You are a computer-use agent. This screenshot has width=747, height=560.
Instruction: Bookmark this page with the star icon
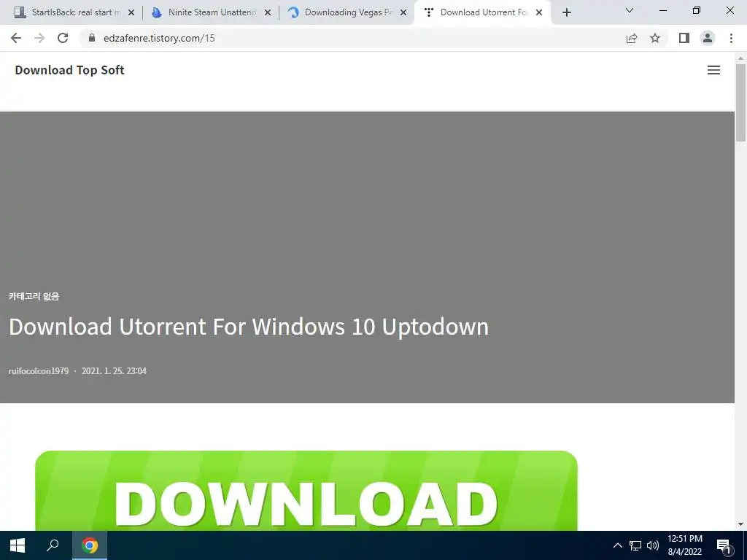(655, 38)
